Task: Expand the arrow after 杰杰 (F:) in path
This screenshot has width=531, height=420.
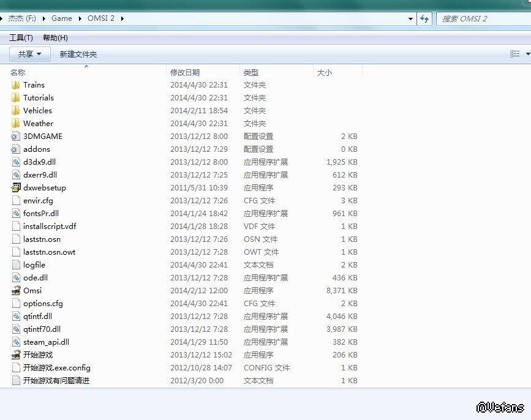Action: click(x=44, y=18)
